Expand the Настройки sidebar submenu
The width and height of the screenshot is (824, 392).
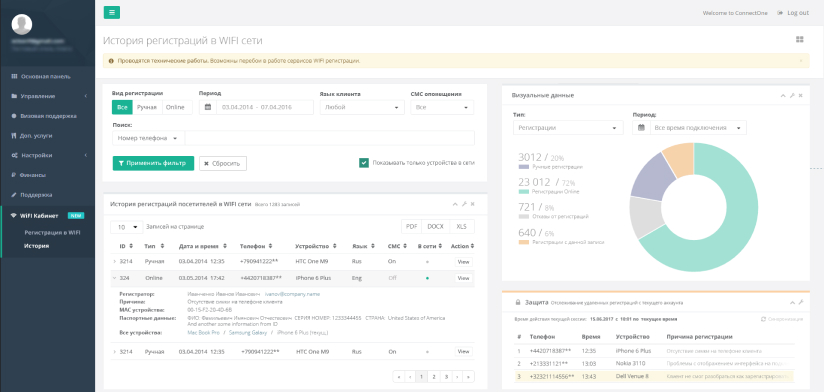(48, 156)
